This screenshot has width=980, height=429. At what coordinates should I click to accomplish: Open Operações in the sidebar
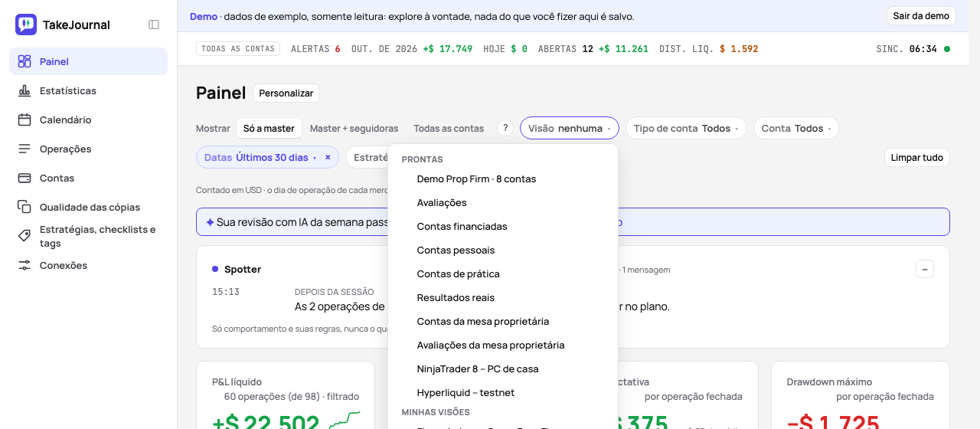88,149
